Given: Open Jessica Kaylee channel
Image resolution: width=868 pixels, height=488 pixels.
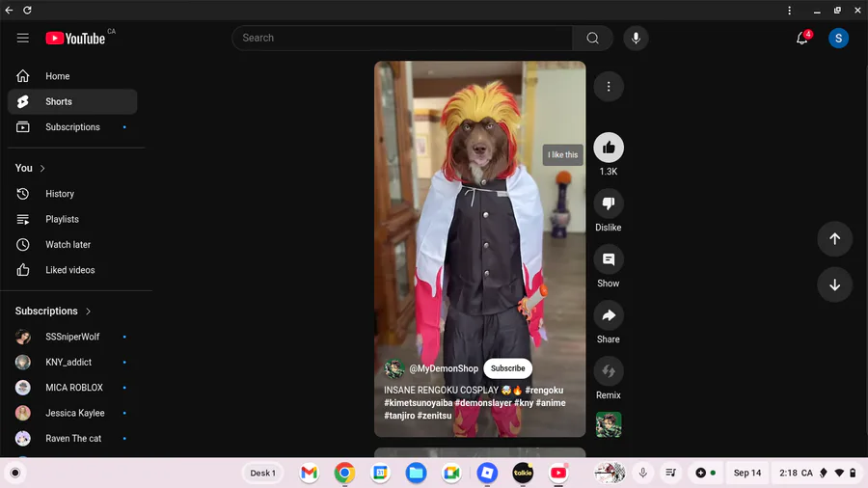Looking at the screenshot, I should click(x=72, y=413).
